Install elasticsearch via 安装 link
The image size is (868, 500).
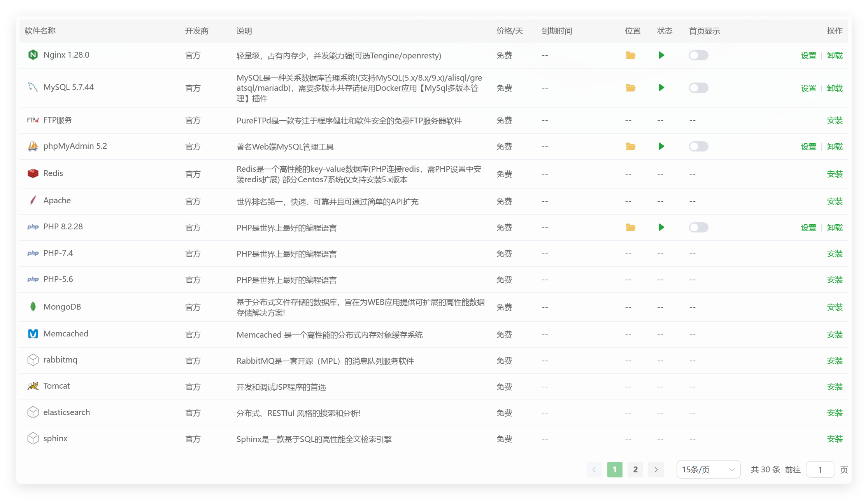click(x=835, y=413)
